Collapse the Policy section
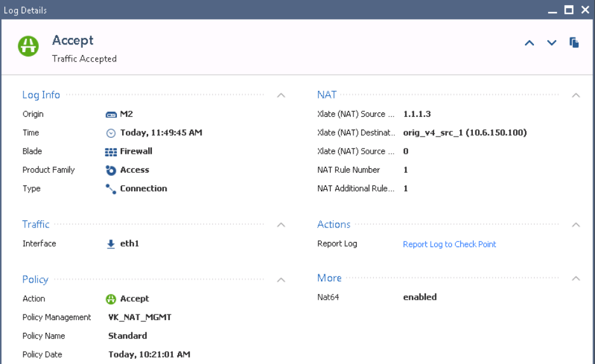This screenshot has height=364, width=595. click(x=281, y=280)
